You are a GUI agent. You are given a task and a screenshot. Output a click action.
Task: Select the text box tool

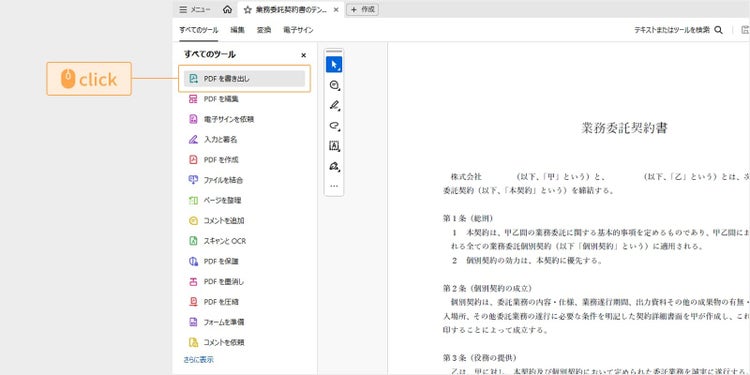point(334,146)
